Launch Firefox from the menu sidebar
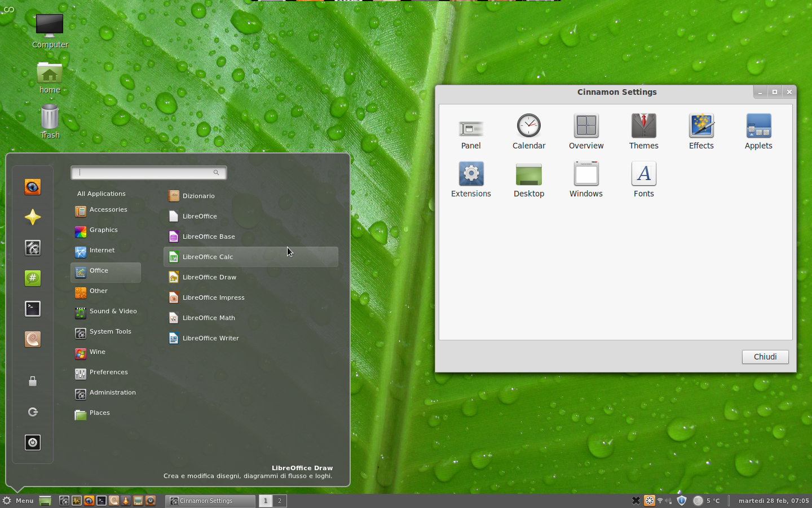This screenshot has width=812, height=508. pos(32,187)
